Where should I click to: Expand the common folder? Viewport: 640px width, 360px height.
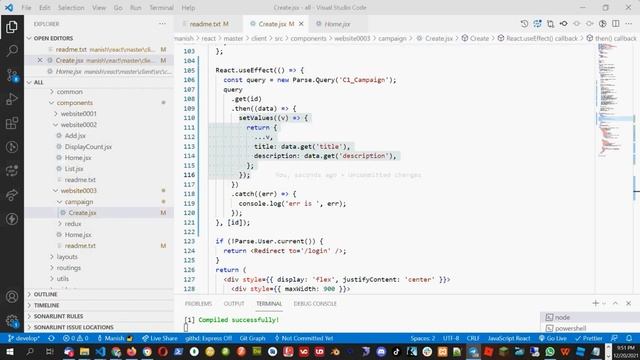(x=69, y=92)
